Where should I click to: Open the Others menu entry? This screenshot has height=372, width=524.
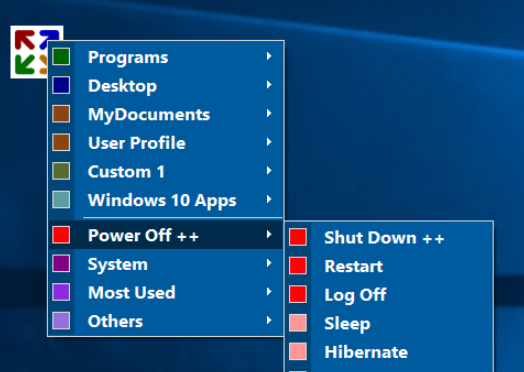tap(166, 321)
